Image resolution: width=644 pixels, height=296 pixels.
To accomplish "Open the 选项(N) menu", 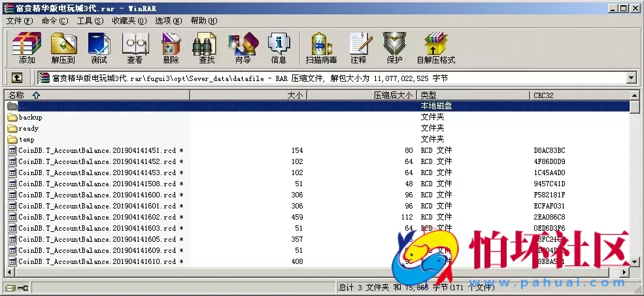I will (169, 20).
